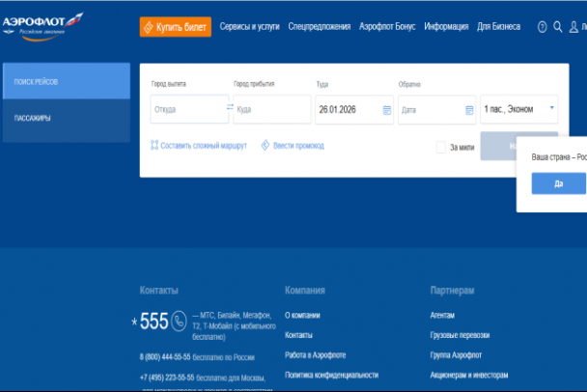587x392 pixels.
Task: Click the help question mark icon
Action: point(542,27)
